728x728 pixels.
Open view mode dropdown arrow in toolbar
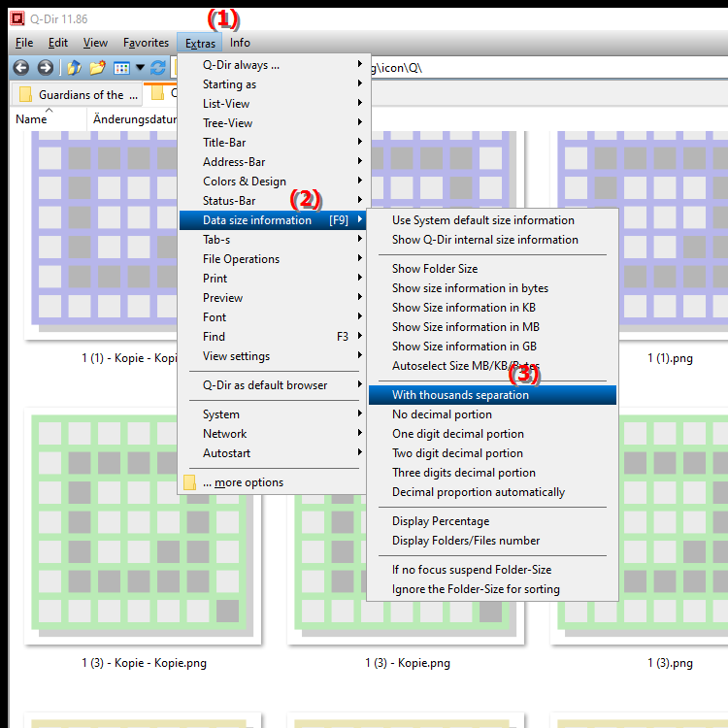[x=140, y=68]
